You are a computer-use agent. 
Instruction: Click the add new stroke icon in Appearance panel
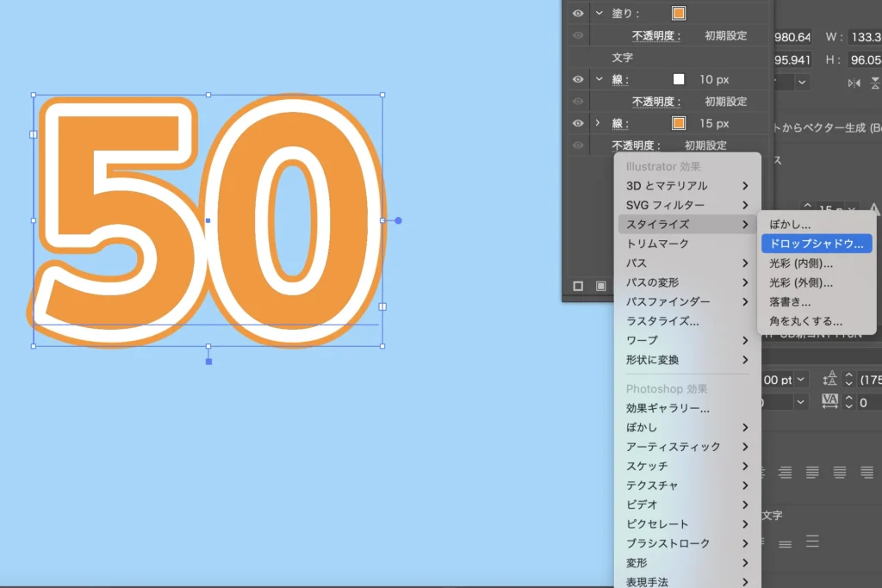pyautogui.click(x=578, y=286)
